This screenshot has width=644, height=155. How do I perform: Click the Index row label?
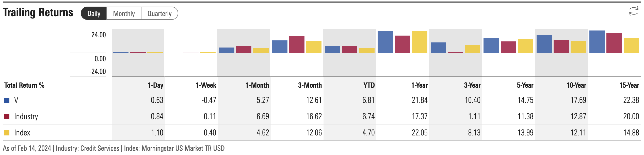coord(22,133)
